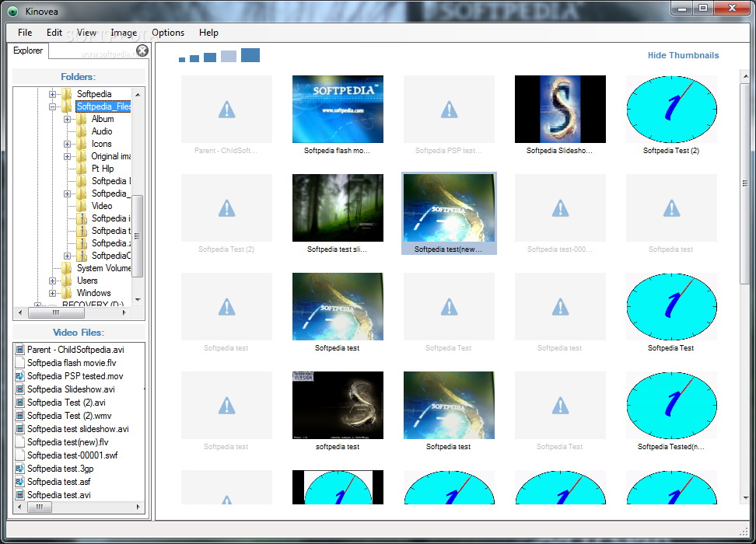Viewport: 756px width, 544px height.
Task: Click the file icon of Softpedia test.asf
Action: tap(19, 481)
